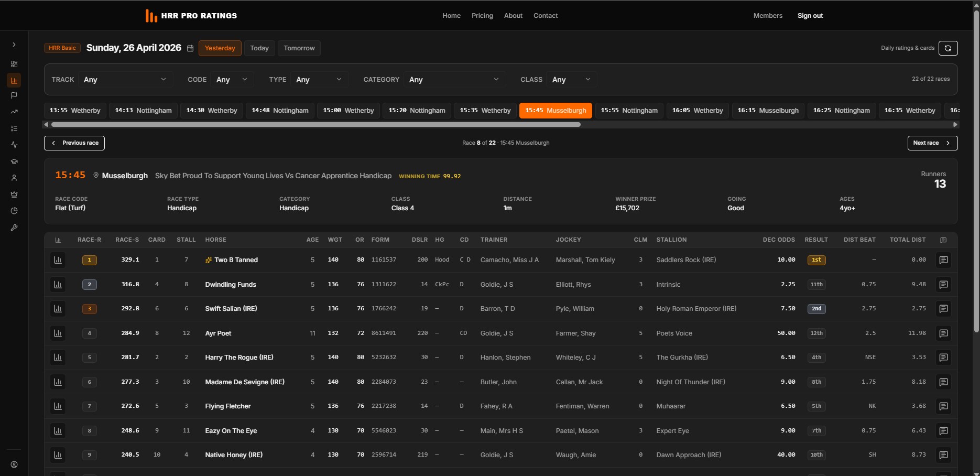Open the trending line sidebar icon
The height and width of the screenshot is (476, 980).
(x=14, y=112)
